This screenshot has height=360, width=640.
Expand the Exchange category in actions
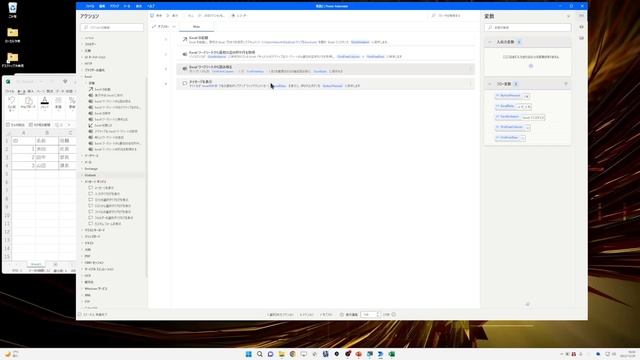click(x=82, y=169)
